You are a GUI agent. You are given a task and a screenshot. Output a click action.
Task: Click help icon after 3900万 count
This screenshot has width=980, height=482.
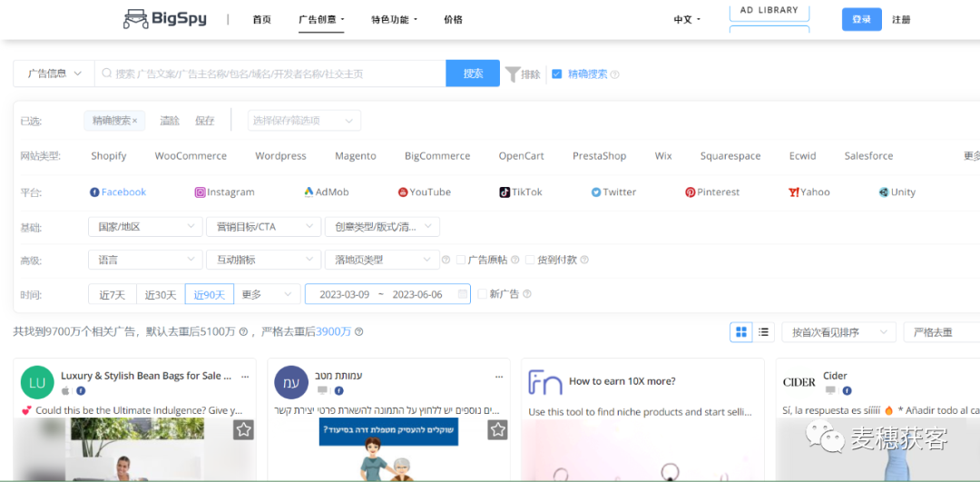pyautogui.click(x=358, y=332)
